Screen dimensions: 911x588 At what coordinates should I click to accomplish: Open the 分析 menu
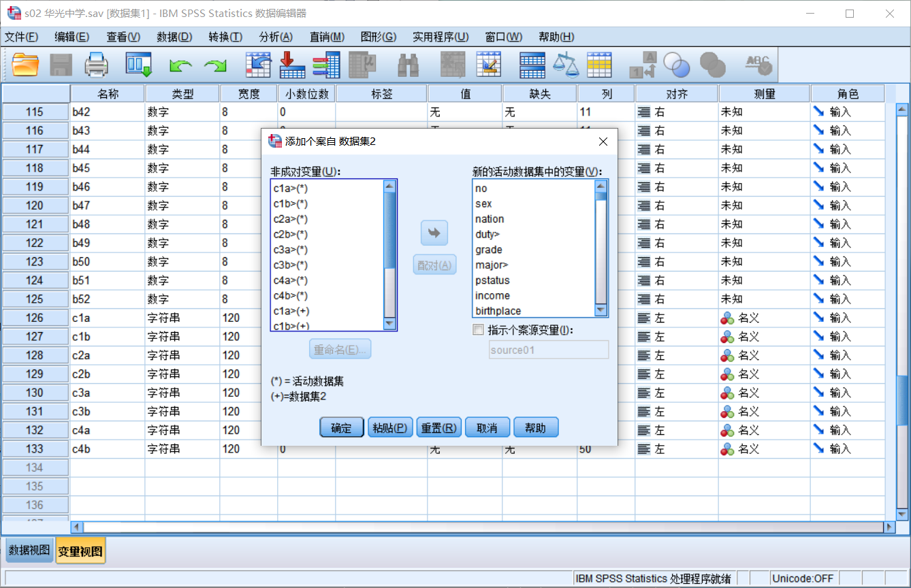[x=276, y=37]
